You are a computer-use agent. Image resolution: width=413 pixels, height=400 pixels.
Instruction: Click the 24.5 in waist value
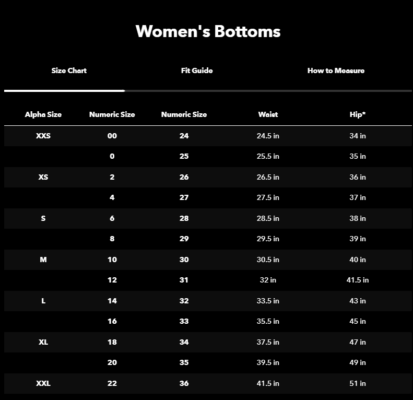268,136
